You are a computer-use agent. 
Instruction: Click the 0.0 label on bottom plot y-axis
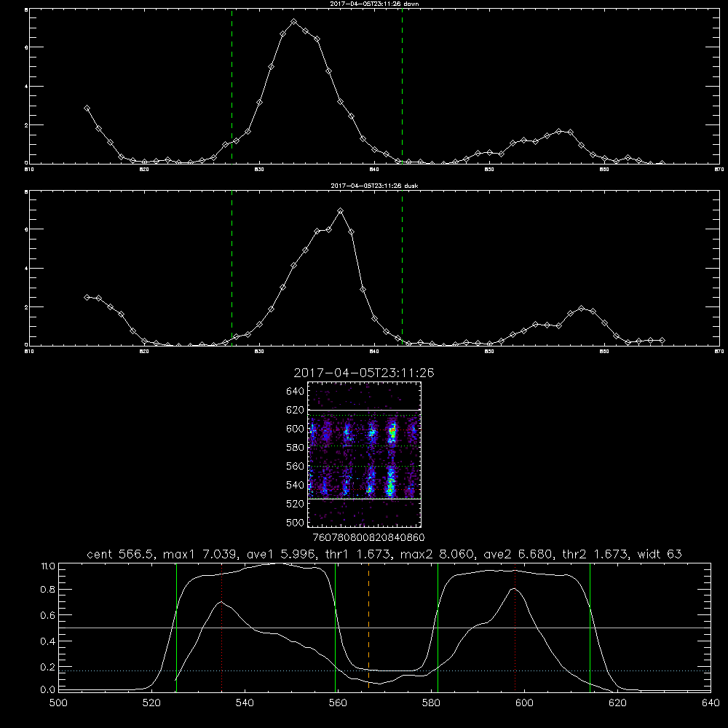click(48, 690)
